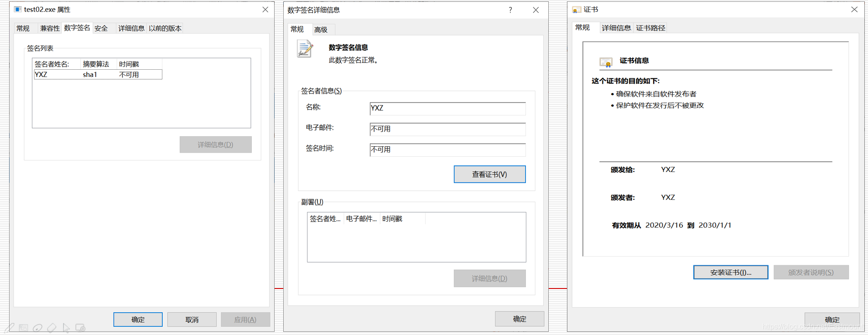Click the screen recording tool icon
868x335 pixels.
tap(80, 328)
